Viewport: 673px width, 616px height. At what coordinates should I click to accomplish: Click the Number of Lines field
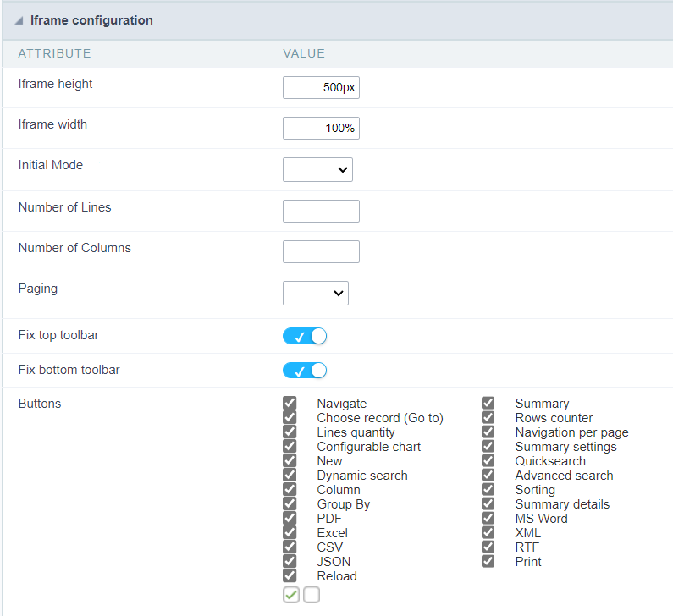pyautogui.click(x=321, y=211)
